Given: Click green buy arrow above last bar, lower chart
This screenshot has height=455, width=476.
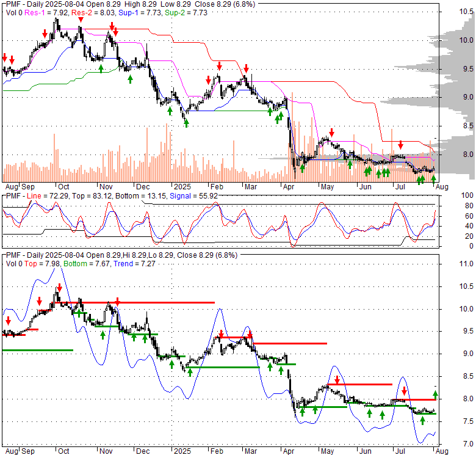Looking at the screenshot, I should click(x=435, y=395).
